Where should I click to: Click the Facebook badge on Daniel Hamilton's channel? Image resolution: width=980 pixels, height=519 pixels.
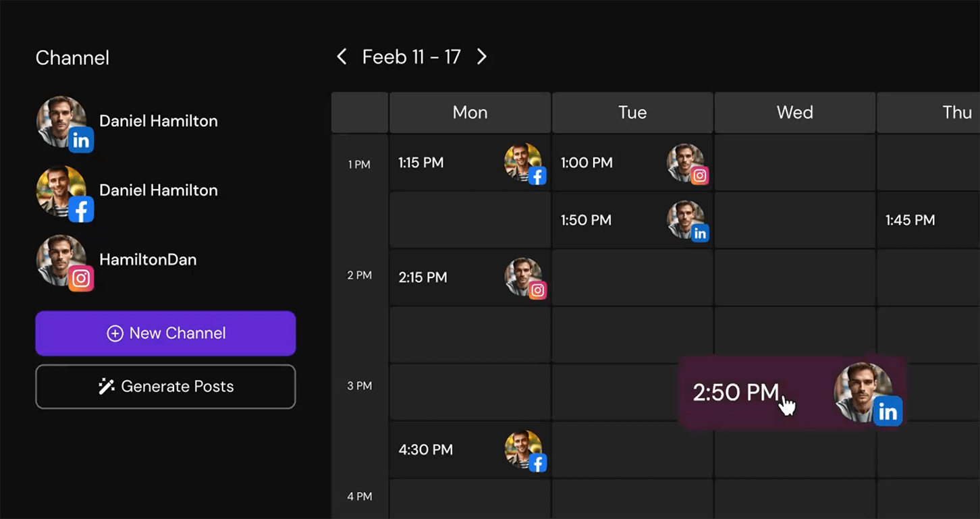[81, 211]
